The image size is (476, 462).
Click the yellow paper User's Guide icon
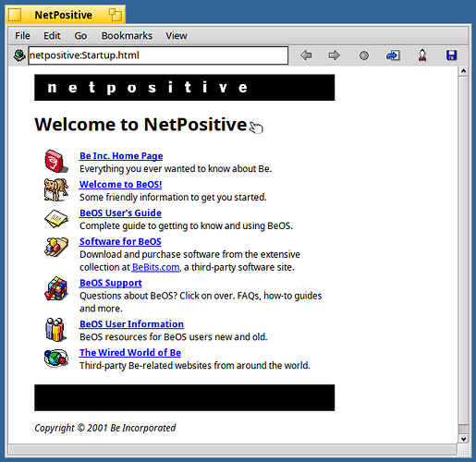pos(56,219)
